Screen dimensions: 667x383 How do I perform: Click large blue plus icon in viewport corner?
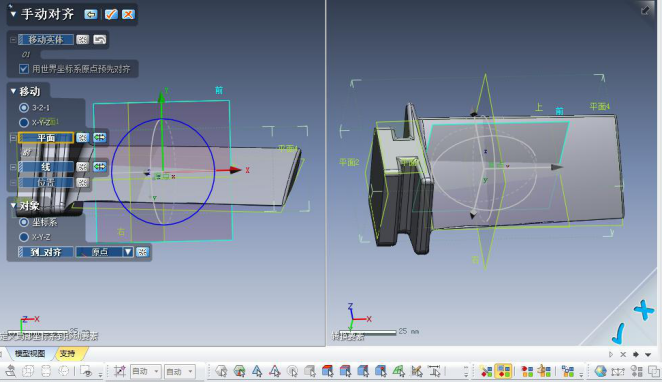644,309
